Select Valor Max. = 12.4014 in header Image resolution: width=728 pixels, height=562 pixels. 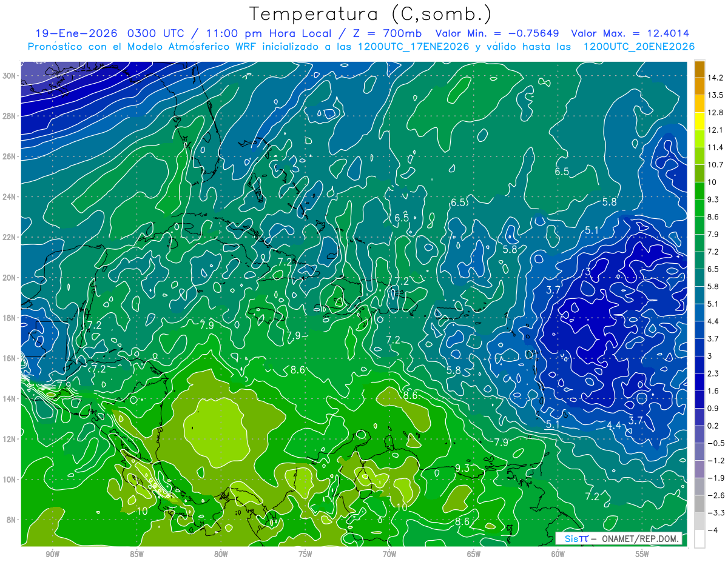click(630, 33)
